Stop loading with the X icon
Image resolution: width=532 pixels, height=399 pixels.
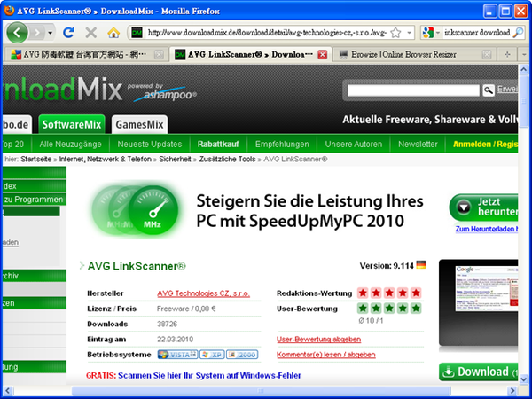click(x=91, y=33)
